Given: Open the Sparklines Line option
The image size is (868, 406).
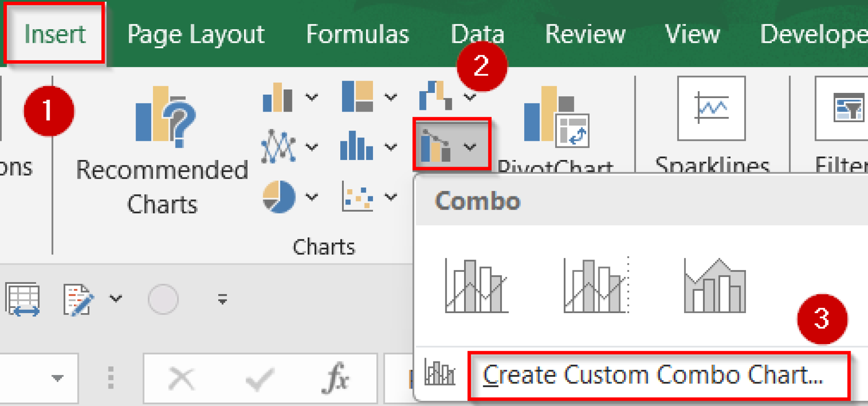Looking at the screenshot, I should (711, 108).
